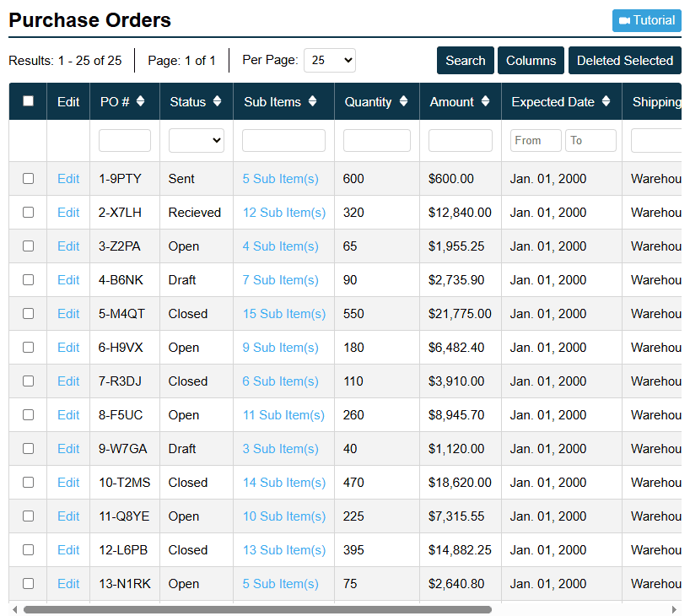Select the Recieved status cell
The image size is (690, 616).
[197, 213]
